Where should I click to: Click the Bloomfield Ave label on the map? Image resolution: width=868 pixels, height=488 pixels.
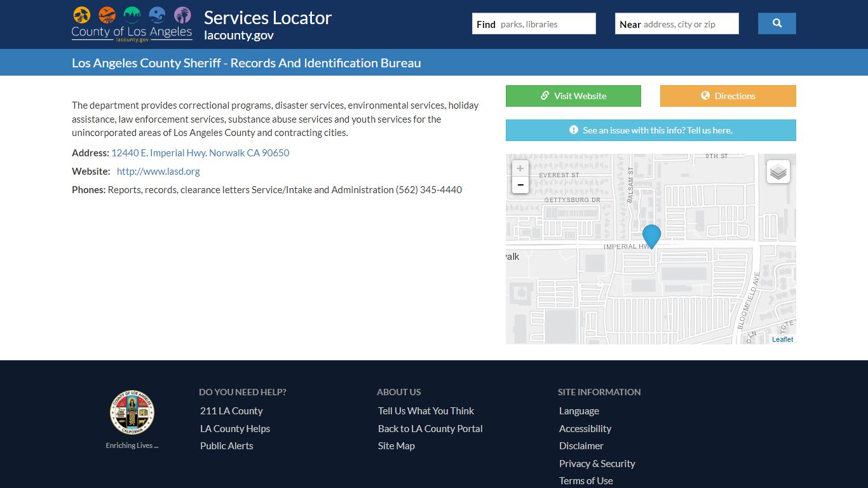click(749, 301)
